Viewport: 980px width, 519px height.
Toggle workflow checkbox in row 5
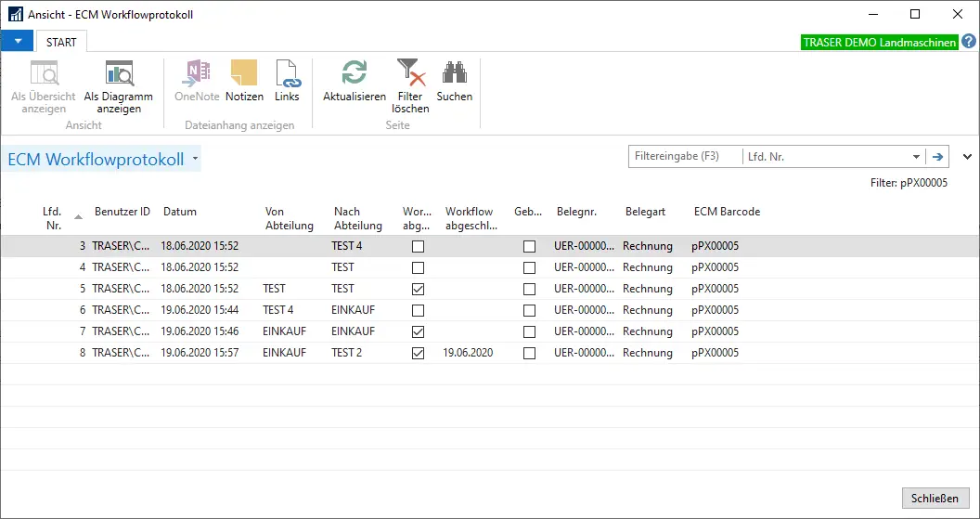click(418, 289)
